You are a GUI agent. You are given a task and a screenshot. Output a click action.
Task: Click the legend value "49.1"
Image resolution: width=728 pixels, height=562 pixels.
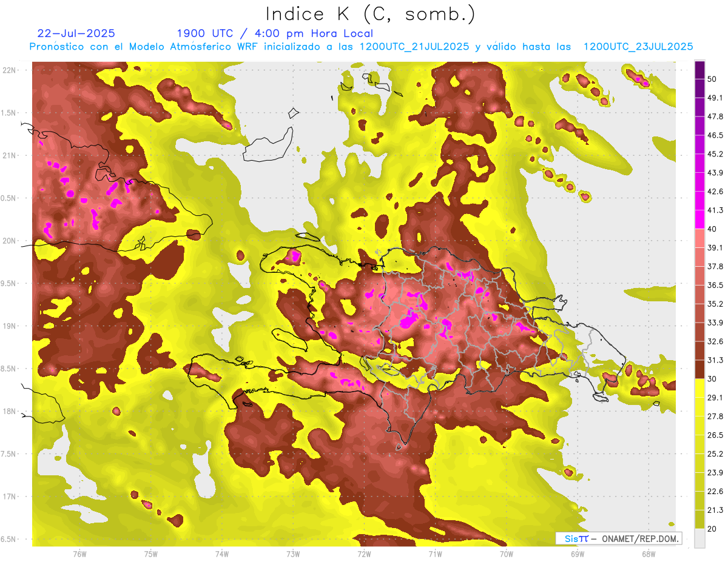click(x=715, y=98)
